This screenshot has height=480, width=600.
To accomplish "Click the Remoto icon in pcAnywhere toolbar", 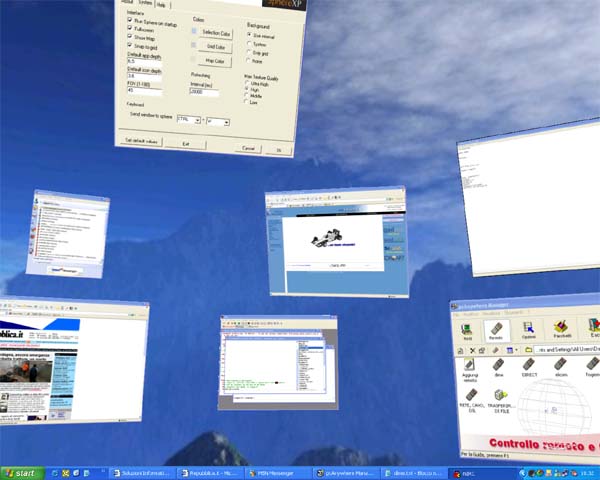I will click(x=496, y=330).
